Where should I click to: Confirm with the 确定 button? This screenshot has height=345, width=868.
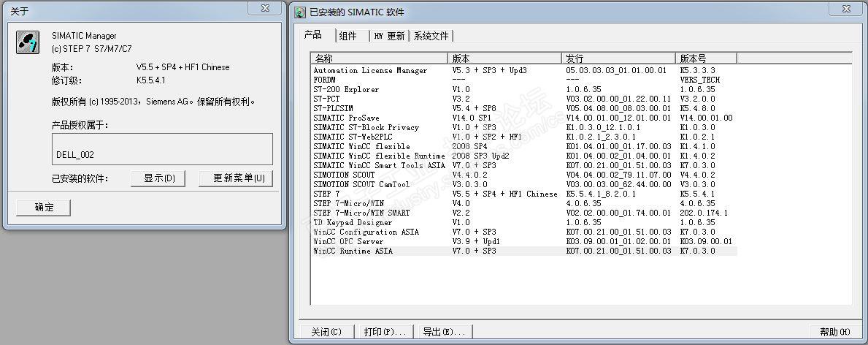[x=45, y=208]
